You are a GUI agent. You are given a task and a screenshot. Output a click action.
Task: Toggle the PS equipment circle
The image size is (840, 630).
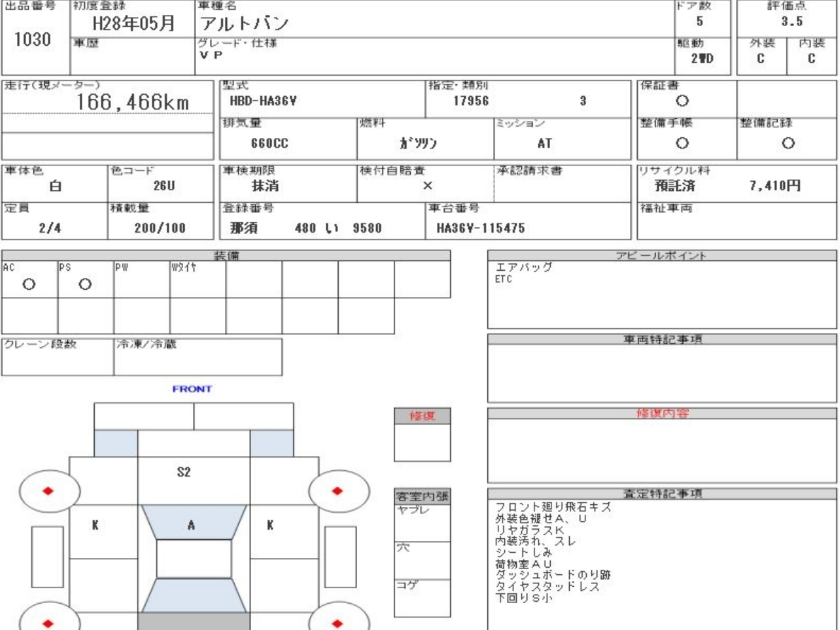85,284
